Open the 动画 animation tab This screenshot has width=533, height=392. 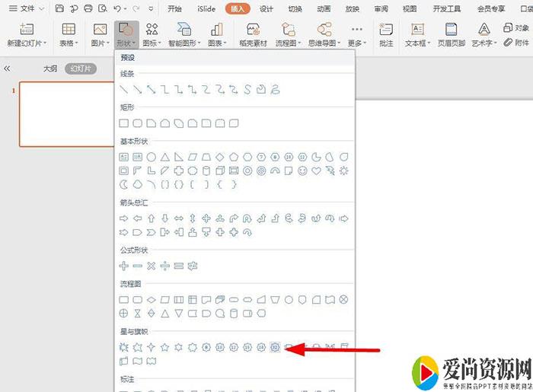(324, 9)
